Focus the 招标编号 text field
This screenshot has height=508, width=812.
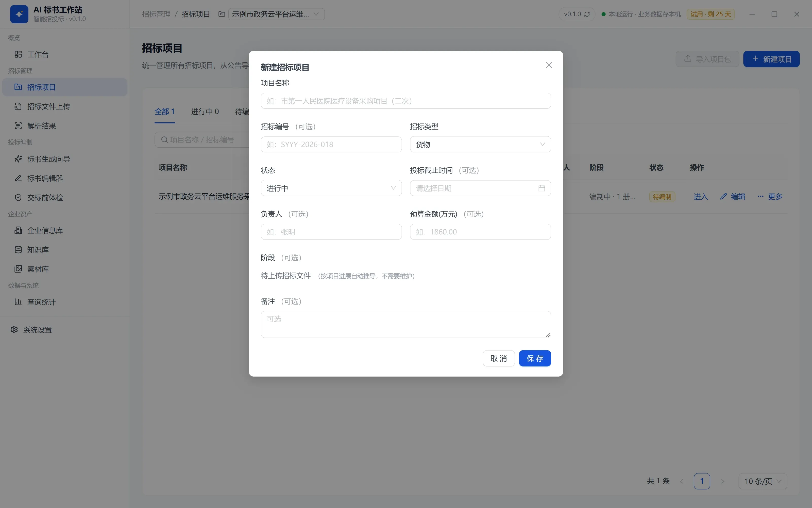pyautogui.click(x=331, y=145)
